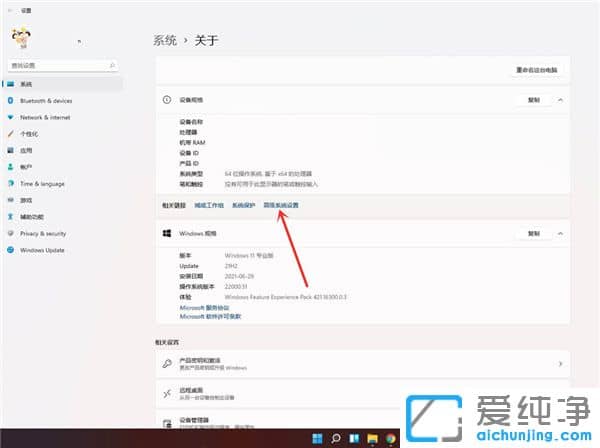
Task: Click the Time & language globe icon
Action: pyautogui.click(x=11, y=184)
